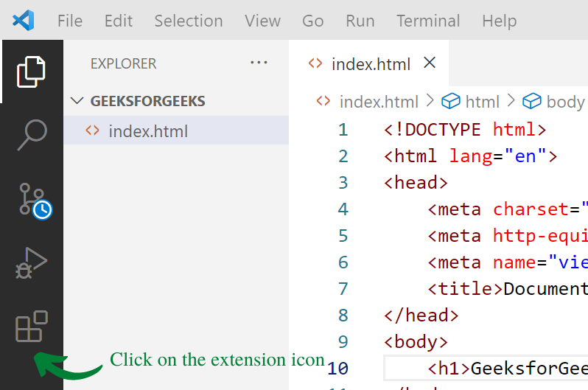Screen dimensions: 588x390
Task: Open the Run menu
Action: (x=360, y=21)
